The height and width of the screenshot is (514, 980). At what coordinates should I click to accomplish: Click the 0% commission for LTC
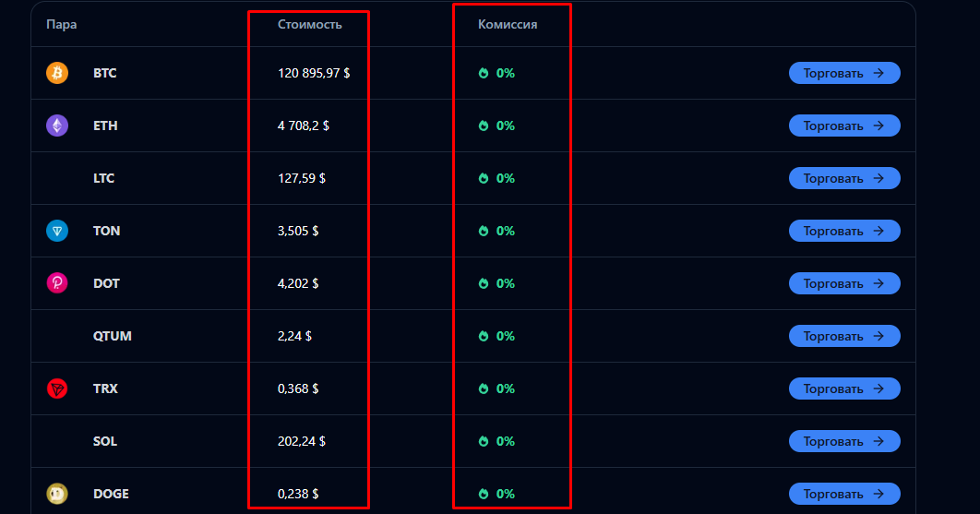[x=506, y=178]
